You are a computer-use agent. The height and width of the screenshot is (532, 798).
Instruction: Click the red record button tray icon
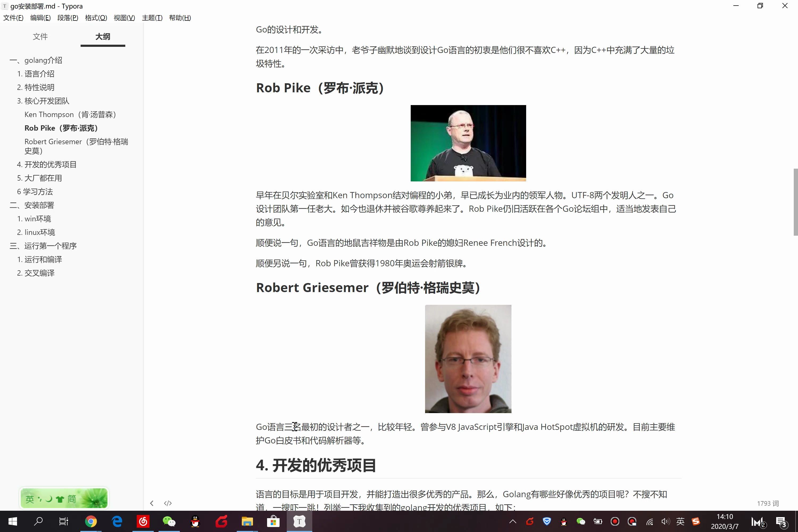coord(615,521)
